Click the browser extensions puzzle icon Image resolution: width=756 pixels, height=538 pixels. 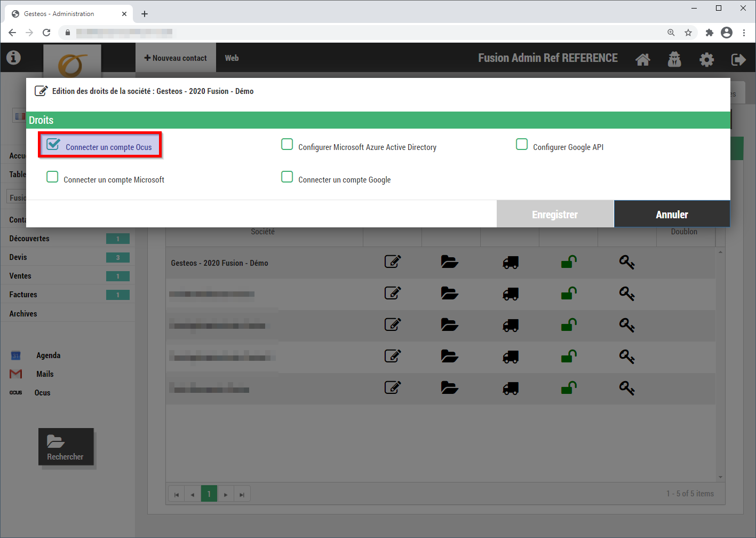click(x=709, y=33)
